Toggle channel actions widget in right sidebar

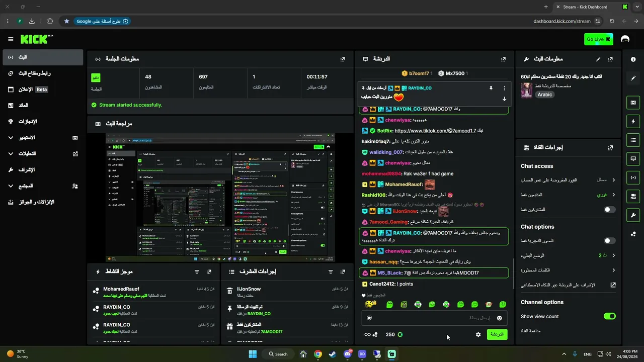click(633, 196)
